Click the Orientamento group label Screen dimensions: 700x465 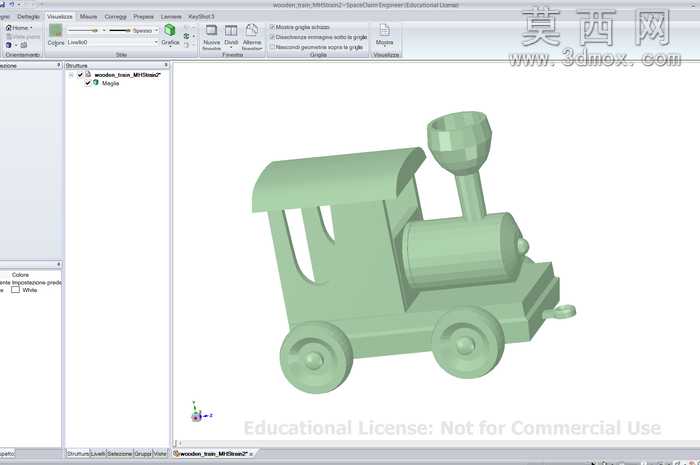(x=23, y=55)
